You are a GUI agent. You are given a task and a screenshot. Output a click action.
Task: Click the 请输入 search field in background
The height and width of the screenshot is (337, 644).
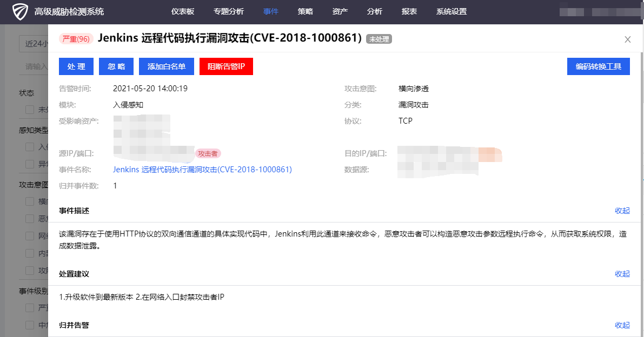(x=34, y=66)
